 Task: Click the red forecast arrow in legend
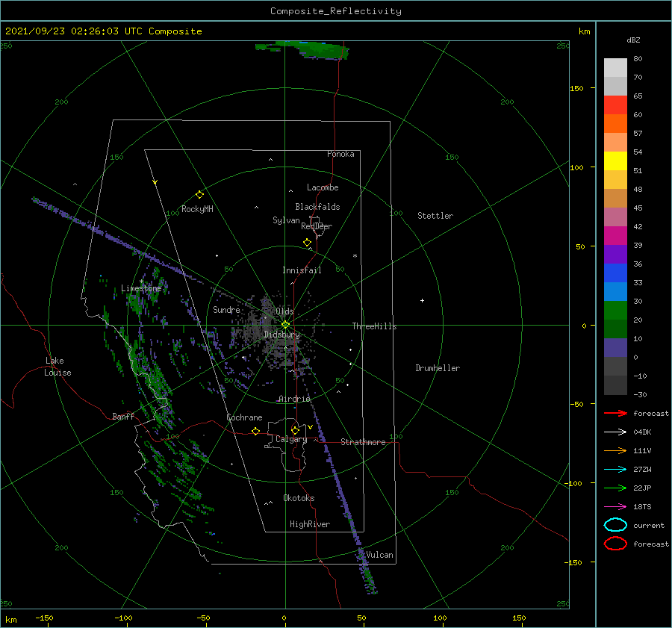tap(615, 413)
